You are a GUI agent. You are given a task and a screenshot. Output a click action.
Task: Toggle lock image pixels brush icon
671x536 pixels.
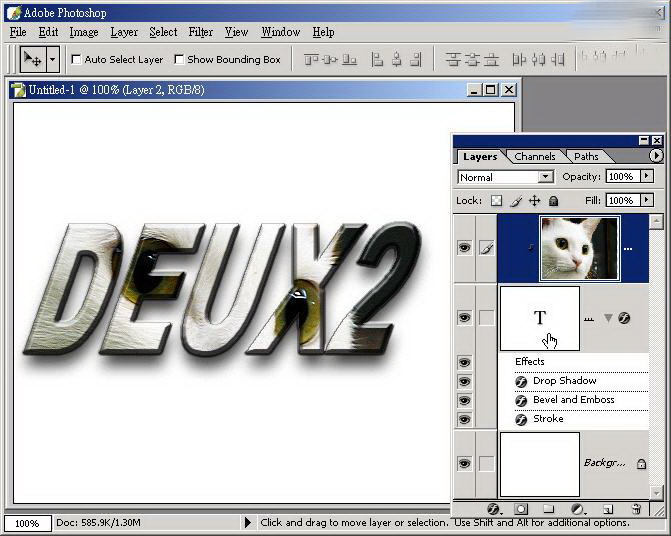coord(517,201)
